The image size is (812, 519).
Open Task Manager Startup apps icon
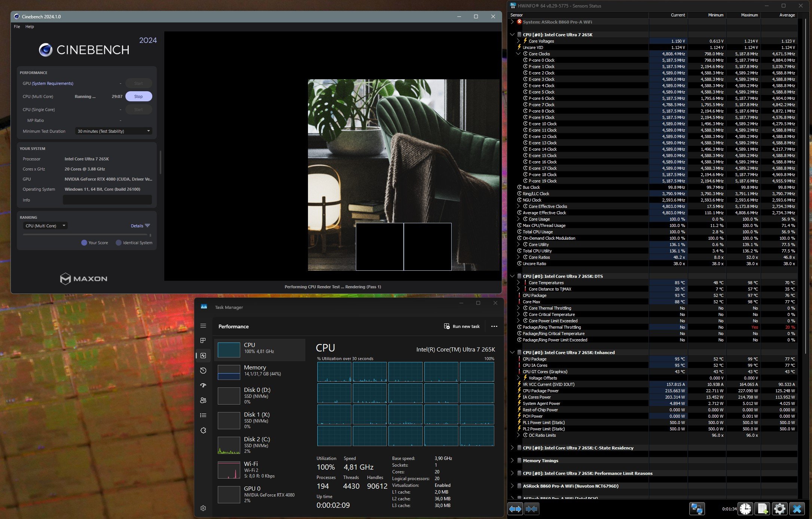[203, 386]
